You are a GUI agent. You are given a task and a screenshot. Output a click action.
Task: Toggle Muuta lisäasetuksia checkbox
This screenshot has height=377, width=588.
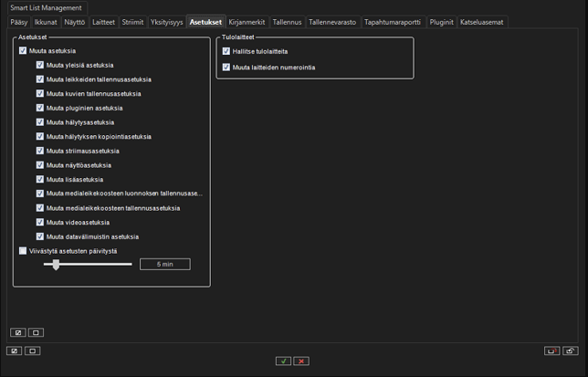40,179
